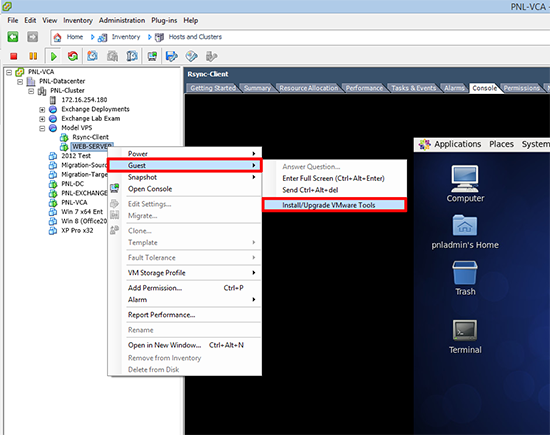Click the Connect CD/DVD toolbar icon
This screenshot has width=550, height=435.
click(192, 56)
